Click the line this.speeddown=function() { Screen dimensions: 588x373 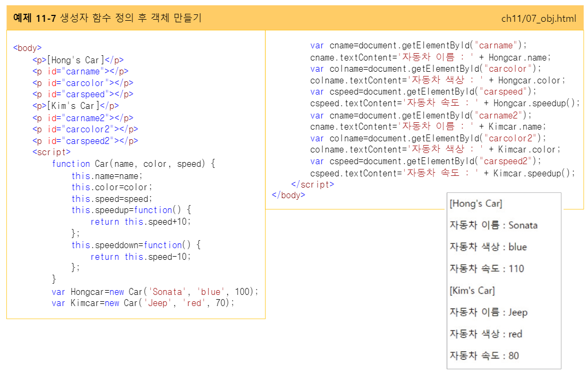click(x=136, y=245)
